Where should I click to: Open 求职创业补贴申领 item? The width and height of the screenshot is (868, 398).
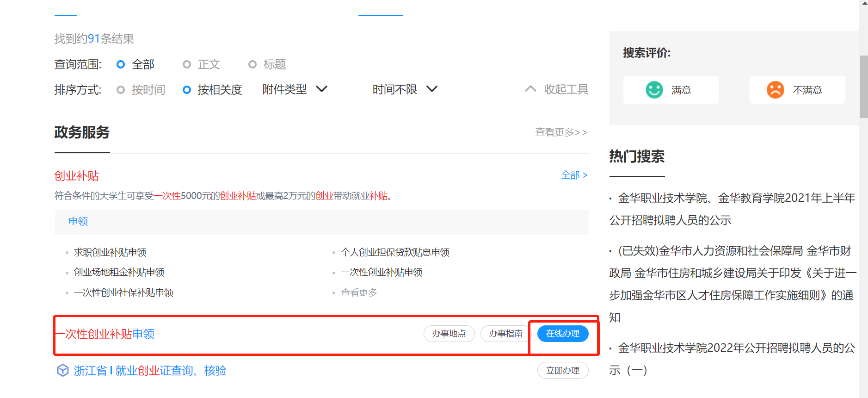click(110, 252)
